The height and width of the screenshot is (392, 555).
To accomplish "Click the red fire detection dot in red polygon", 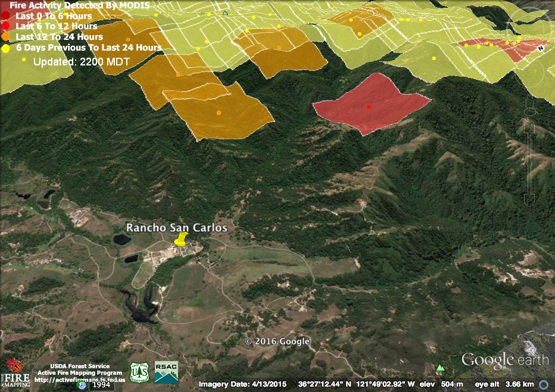I will click(x=369, y=107).
